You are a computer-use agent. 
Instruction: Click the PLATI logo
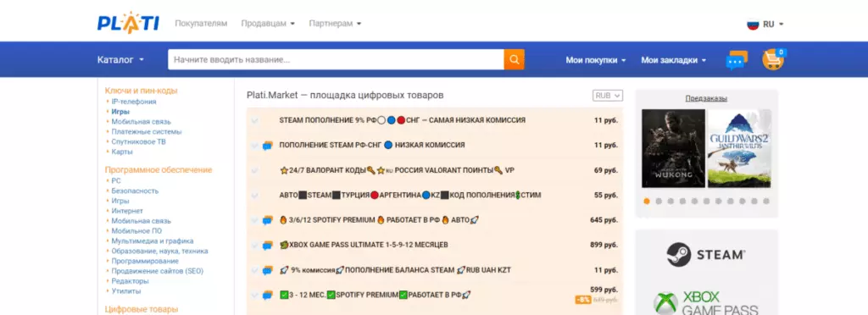(x=128, y=23)
